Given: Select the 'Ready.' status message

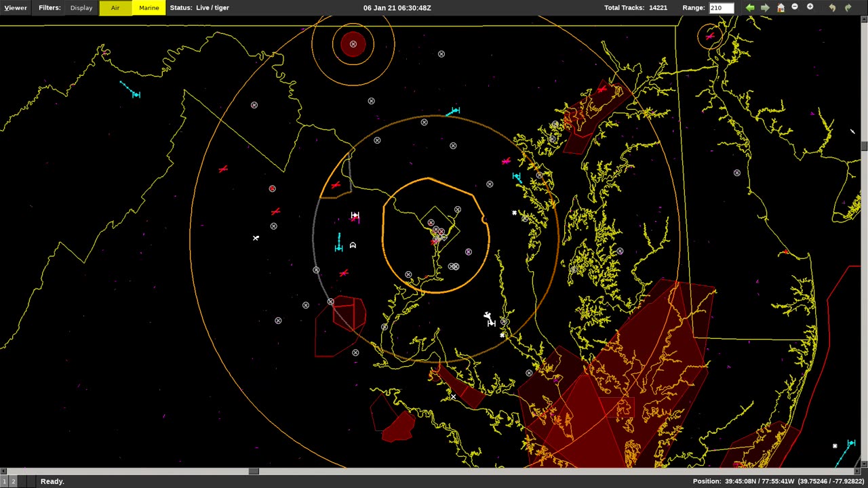Looking at the screenshot, I should (x=52, y=481).
